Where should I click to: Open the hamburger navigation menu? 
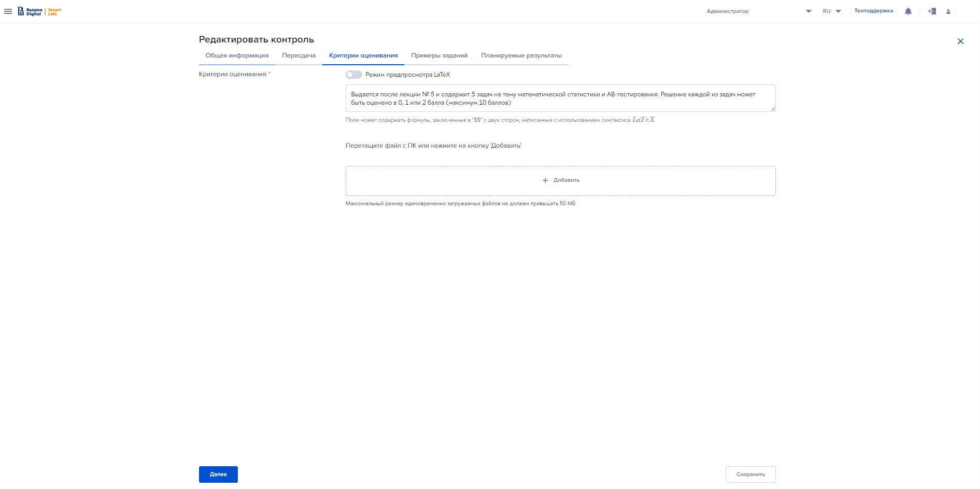pyautogui.click(x=8, y=11)
